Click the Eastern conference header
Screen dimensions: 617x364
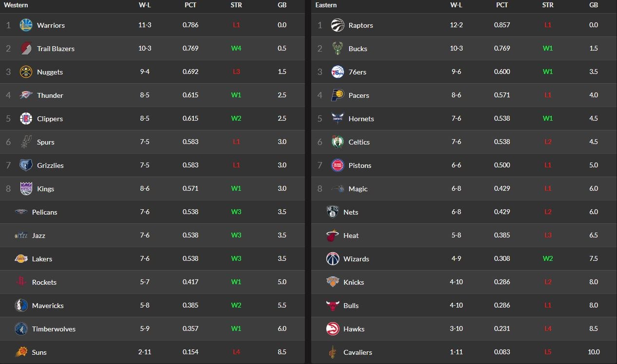click(326, 5)
